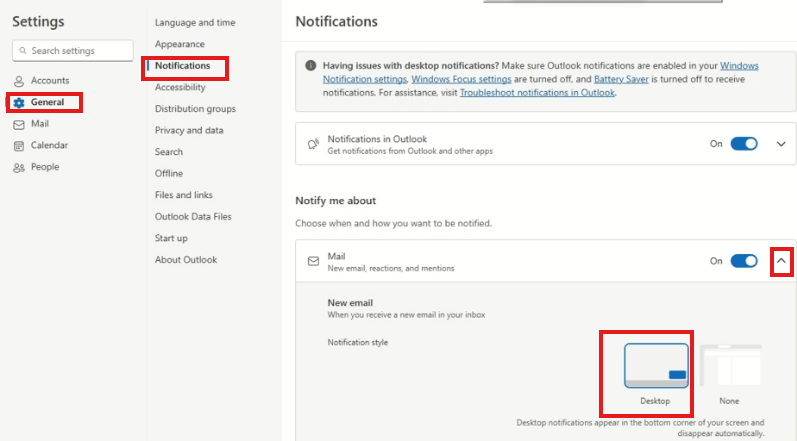Viewport: 797px width, 441px height.
Task: Open Files and links settings
Action: pos(183,195)
